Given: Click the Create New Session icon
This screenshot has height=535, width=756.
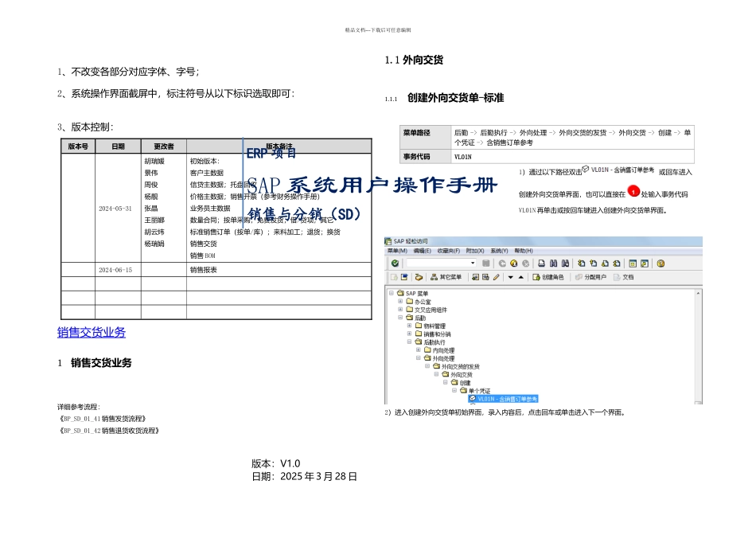Looking at the screenshot, I should [x=633, y=264].
